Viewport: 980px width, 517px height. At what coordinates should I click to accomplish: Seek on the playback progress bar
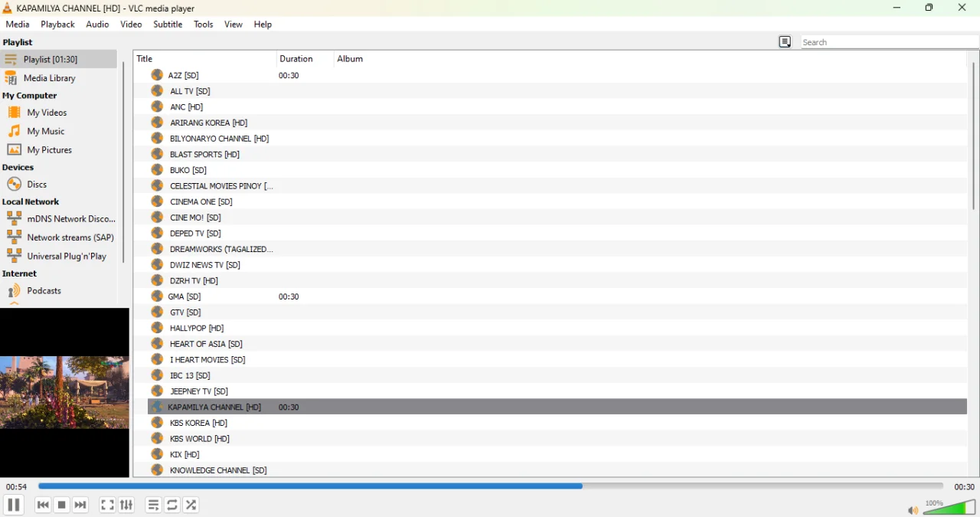click(491, 486)
